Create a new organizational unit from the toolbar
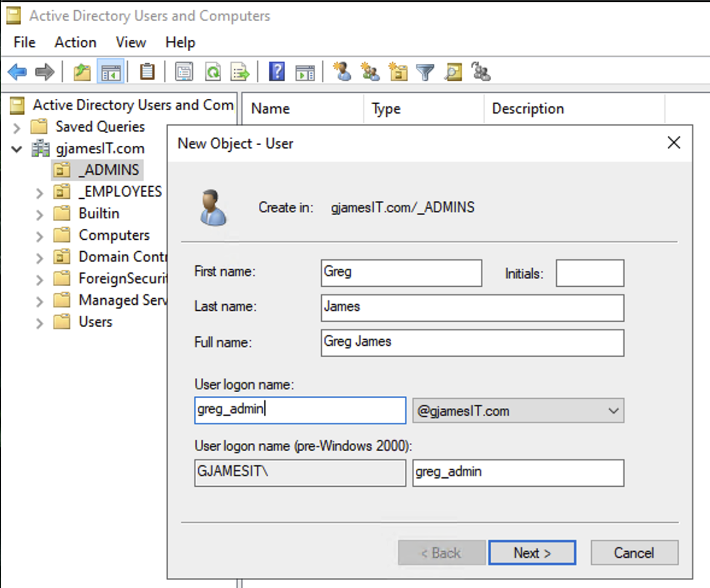 [x=397, y=71]
